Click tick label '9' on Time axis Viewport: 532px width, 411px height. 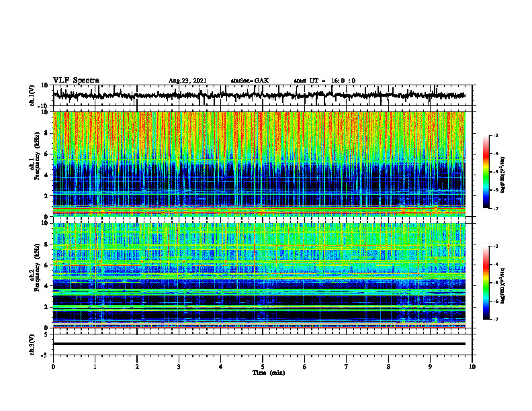click(430, 367)
